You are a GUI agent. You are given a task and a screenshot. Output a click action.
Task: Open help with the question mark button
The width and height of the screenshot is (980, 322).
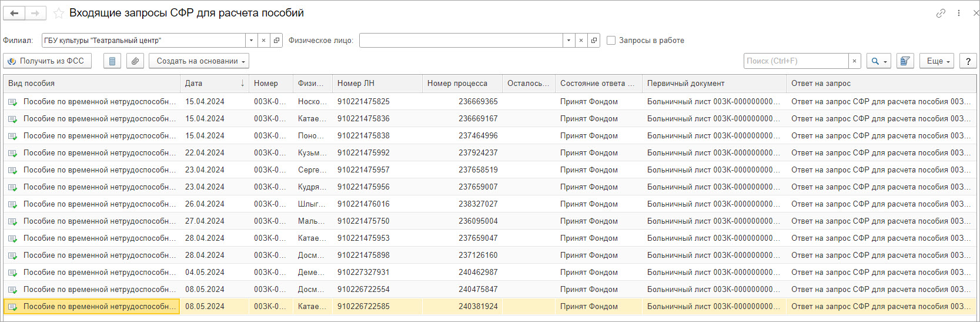[x=968, y=61]
